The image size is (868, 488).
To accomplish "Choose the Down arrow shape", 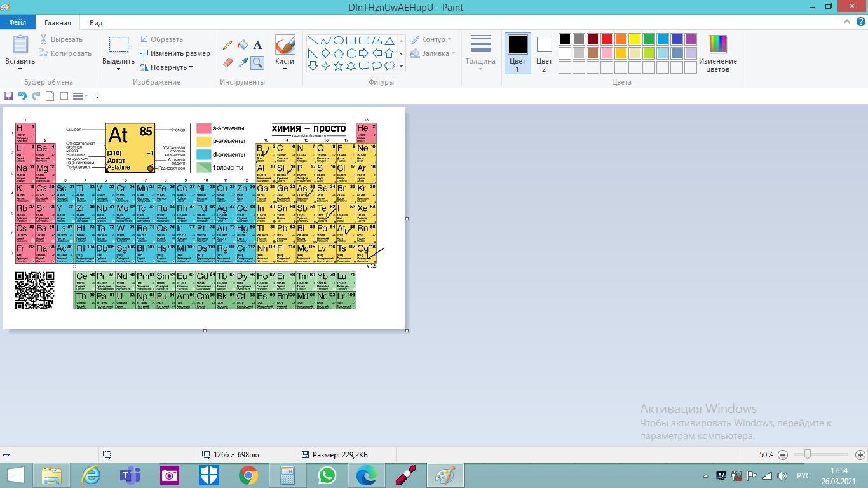I will [x=313, y=65].
